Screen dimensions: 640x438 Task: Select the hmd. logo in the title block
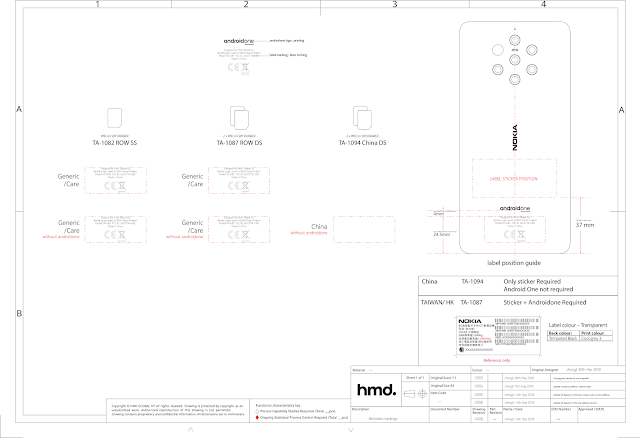(376, 389)
